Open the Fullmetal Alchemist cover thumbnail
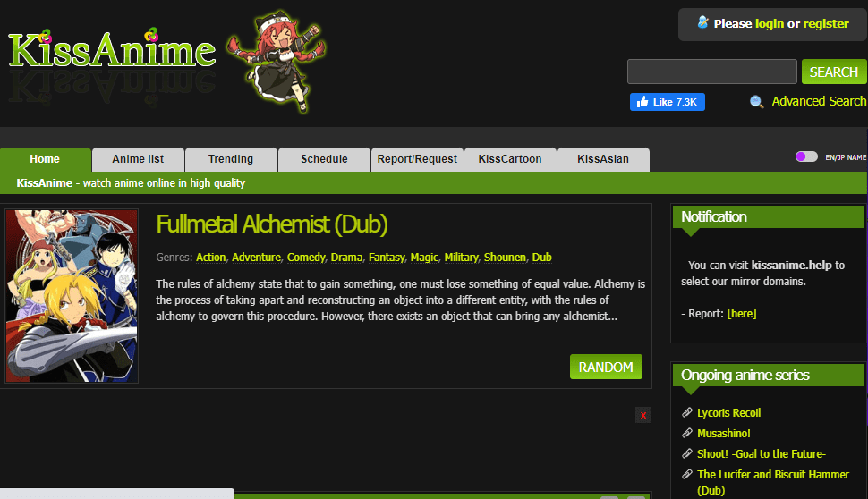868x499 pixels. pyautogui.click(x=72, y=296)
